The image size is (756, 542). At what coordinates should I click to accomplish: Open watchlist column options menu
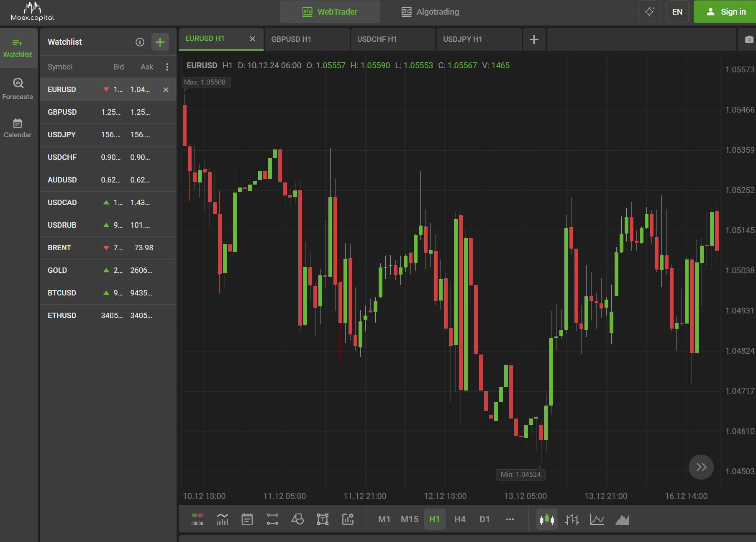point(167,67)
